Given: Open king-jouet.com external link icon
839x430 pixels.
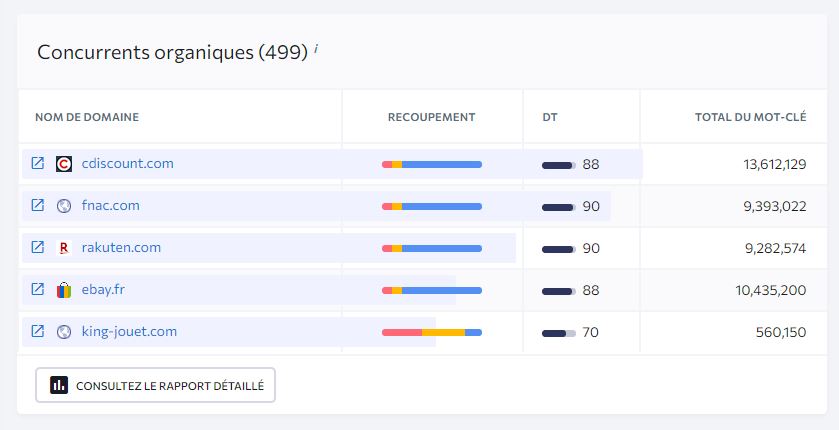Looking at the screenshot, I should tap(37, 331).
